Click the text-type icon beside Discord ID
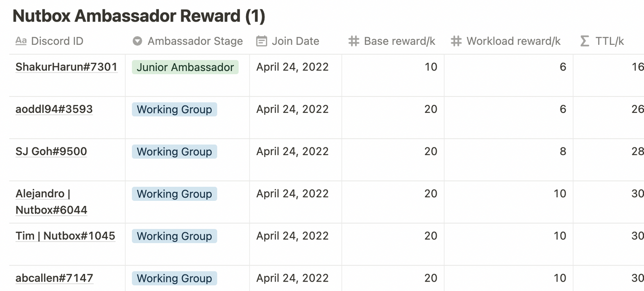Viewport: 644px width, 291px height. 21,41
